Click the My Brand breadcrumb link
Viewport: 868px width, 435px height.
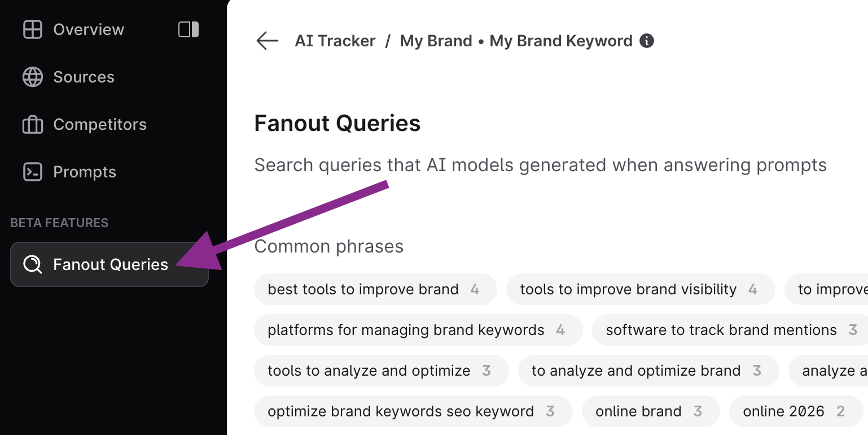coord(436,41)
